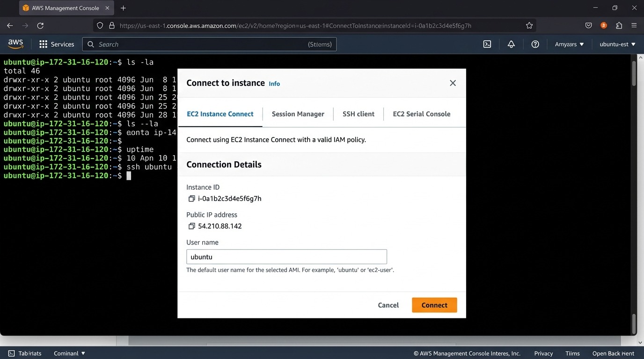644x359 pixels.
Task: Copy the Public IP address
Action: click(x=191, y=226)
